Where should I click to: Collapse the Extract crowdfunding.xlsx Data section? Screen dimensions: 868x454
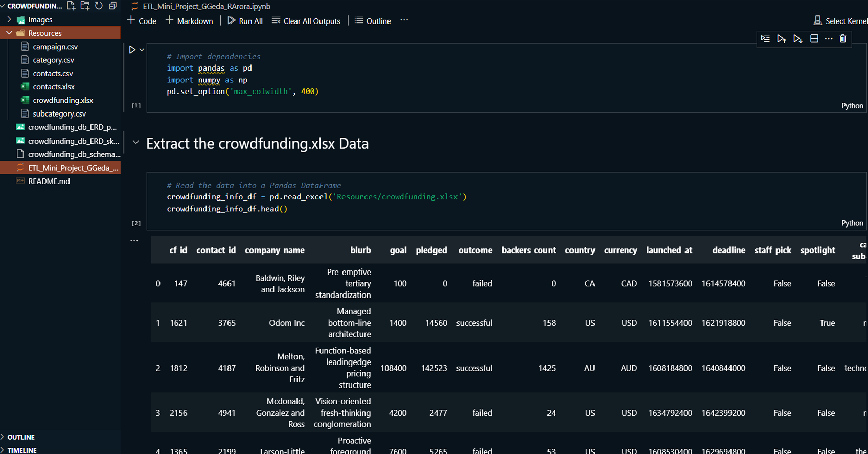[136, 143]
